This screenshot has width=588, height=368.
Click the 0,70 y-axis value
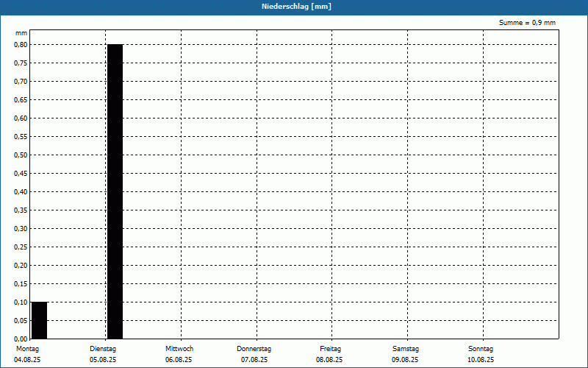(x=21, y=82)
